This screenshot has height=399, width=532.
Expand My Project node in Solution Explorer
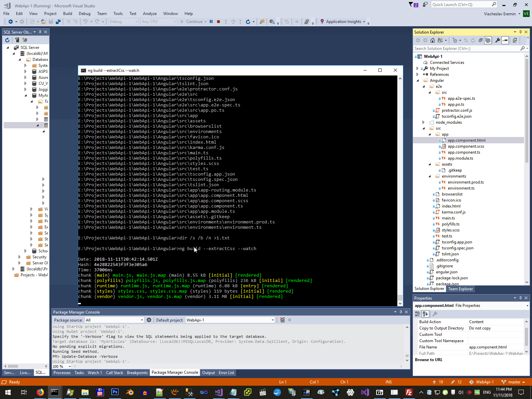418,68
